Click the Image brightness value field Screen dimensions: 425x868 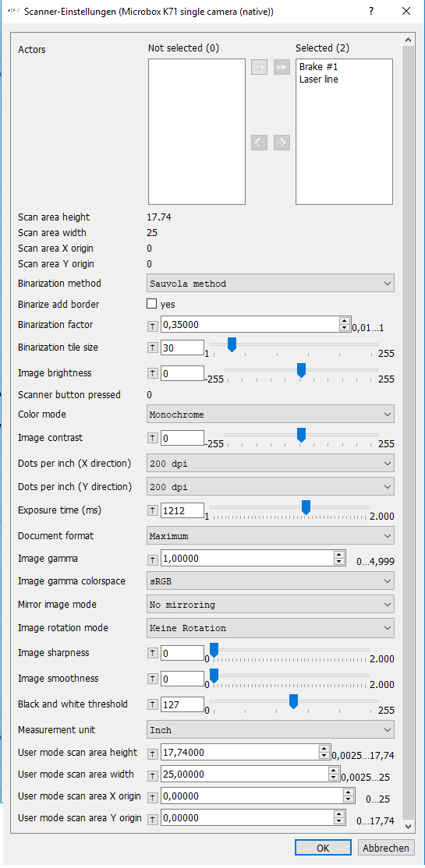(x=182, y=373)
